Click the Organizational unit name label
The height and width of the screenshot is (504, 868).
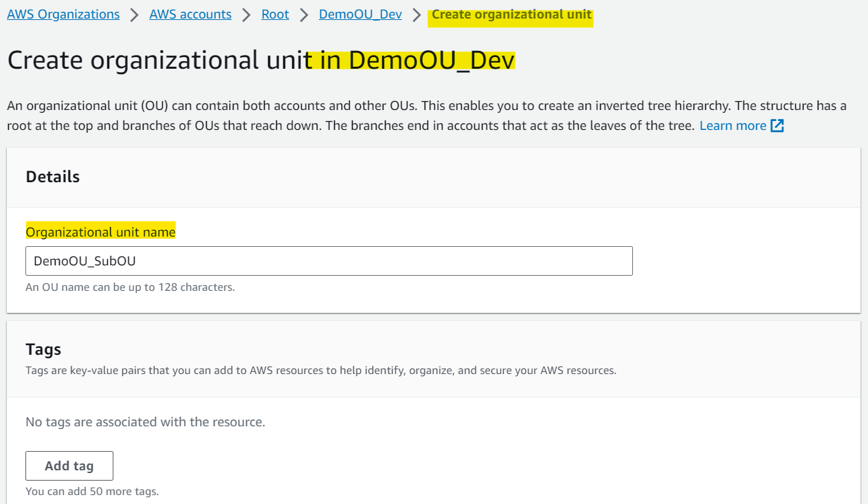(100, 232)
